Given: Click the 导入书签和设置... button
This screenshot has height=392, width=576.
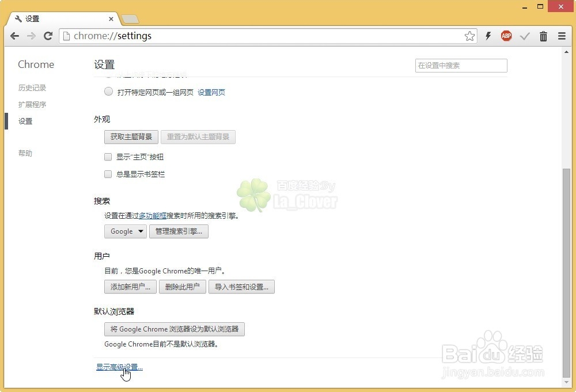Looking at the screenshot, I should tap(241, 287).
